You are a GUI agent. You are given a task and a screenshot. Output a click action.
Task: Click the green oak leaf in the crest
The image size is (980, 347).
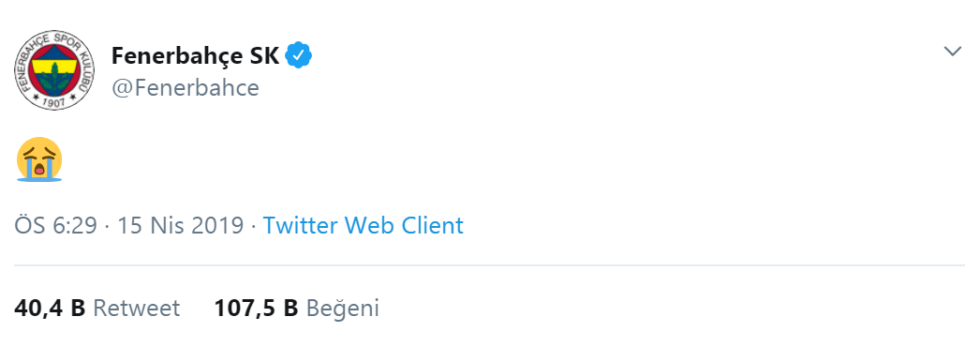tap(54, 76)
